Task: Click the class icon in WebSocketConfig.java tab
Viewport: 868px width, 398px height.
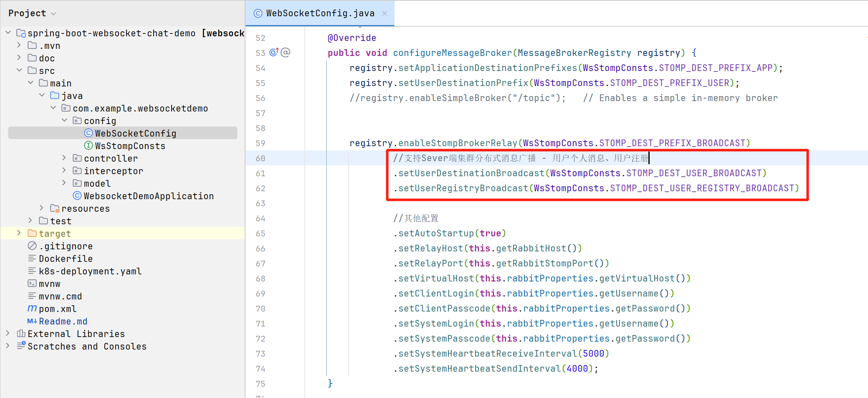Action: click(258, 13)
